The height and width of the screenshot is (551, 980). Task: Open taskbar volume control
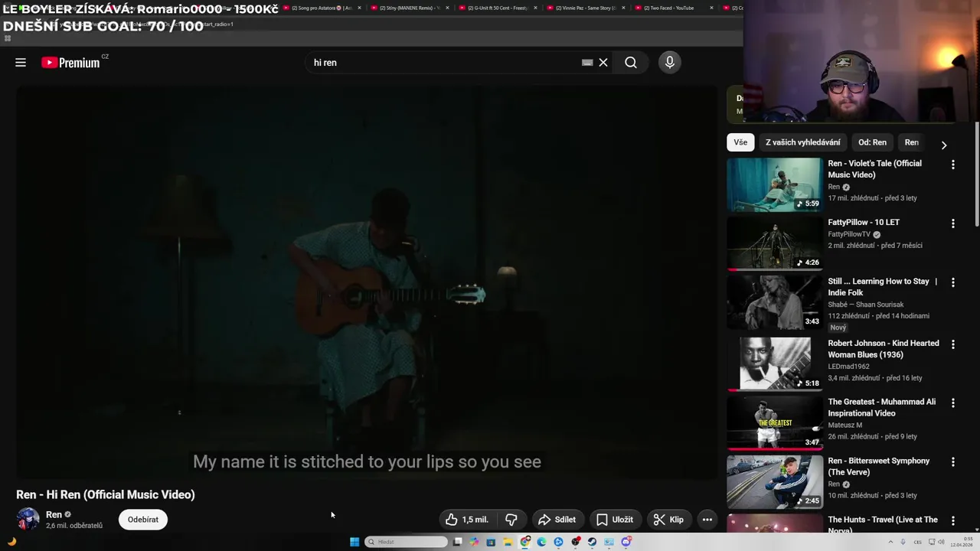click(941, 542)
